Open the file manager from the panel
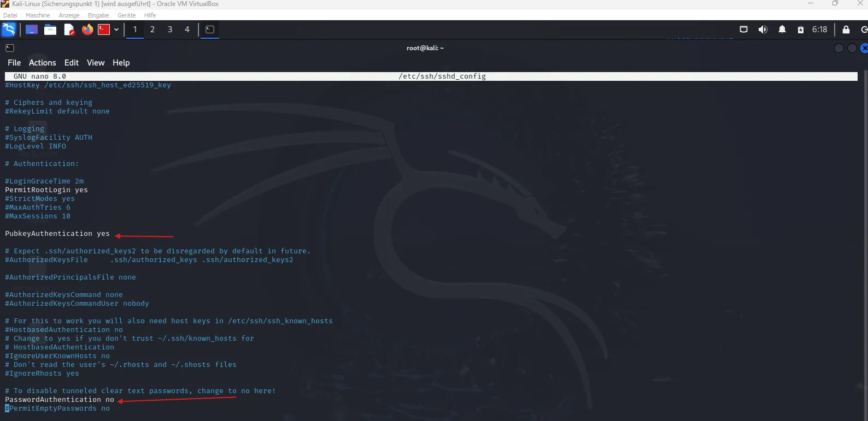Viewport: 868px width, 421px height. pyautogui.click(x=50, y=29)
